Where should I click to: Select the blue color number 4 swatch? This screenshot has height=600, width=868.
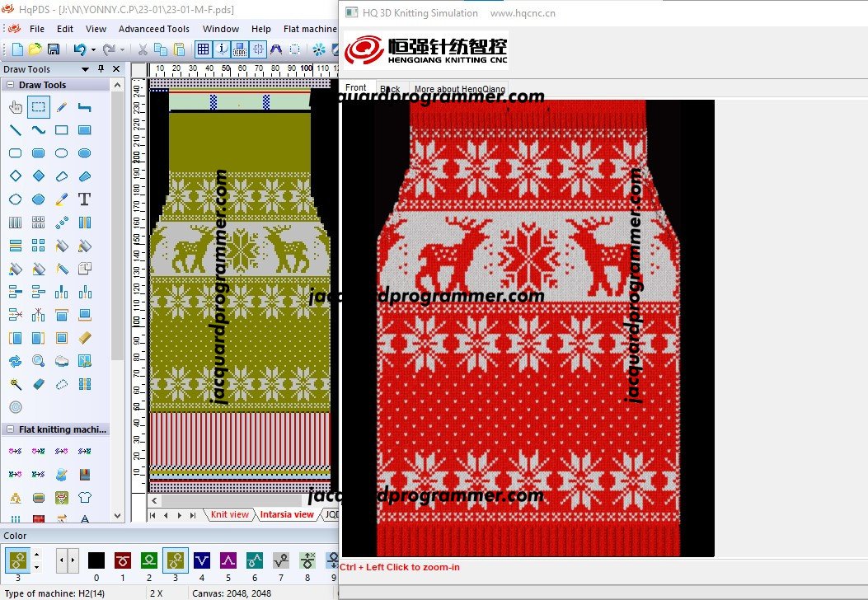[x=201, y=561]
